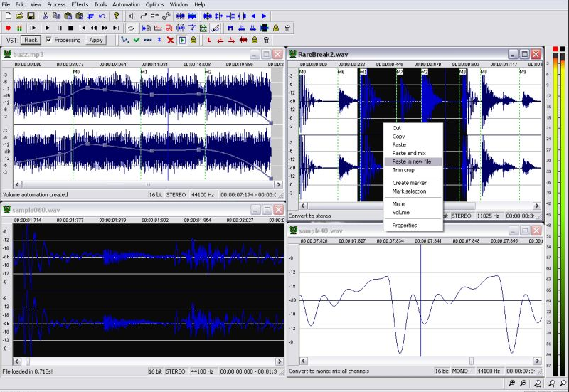This screenshot has height=392, width=569.
Task: Click the green play-in-box toolbar icon
Action: click(x=182, y=40)
